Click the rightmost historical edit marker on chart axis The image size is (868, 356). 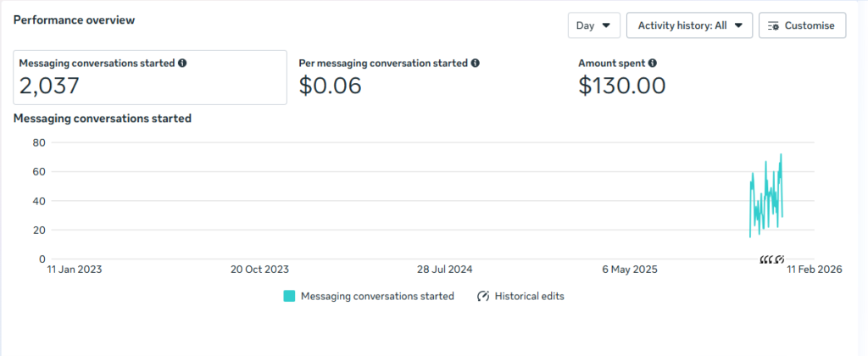(x=780, y=259)
